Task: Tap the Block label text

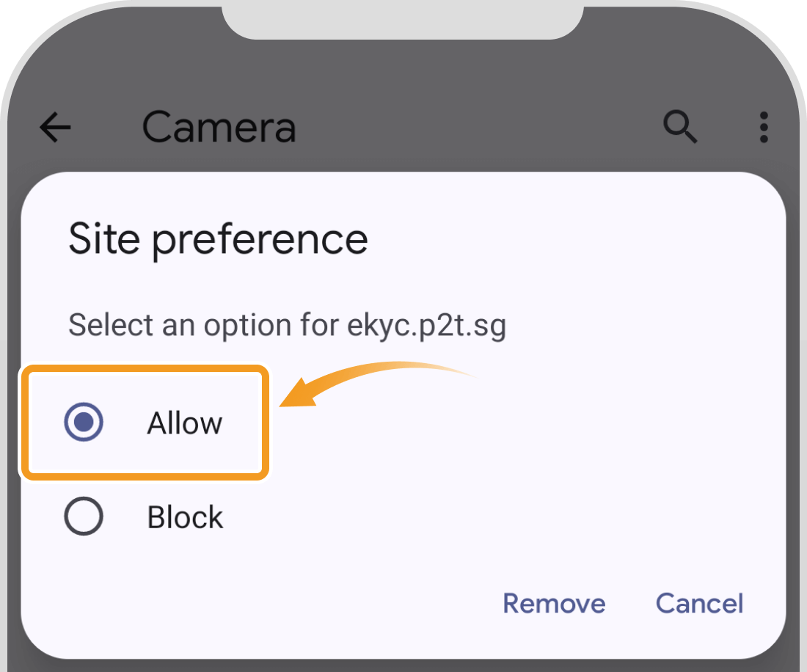Action: [184, 516]
